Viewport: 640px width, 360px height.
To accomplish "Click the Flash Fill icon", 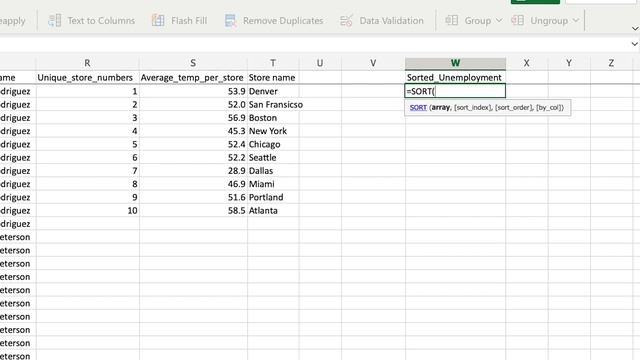I will tap(158, 20).
